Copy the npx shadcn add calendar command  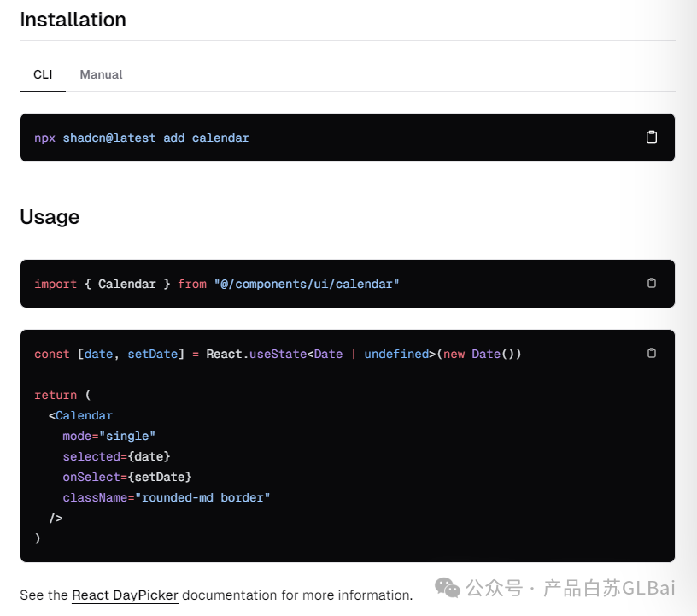click(651, 137)
